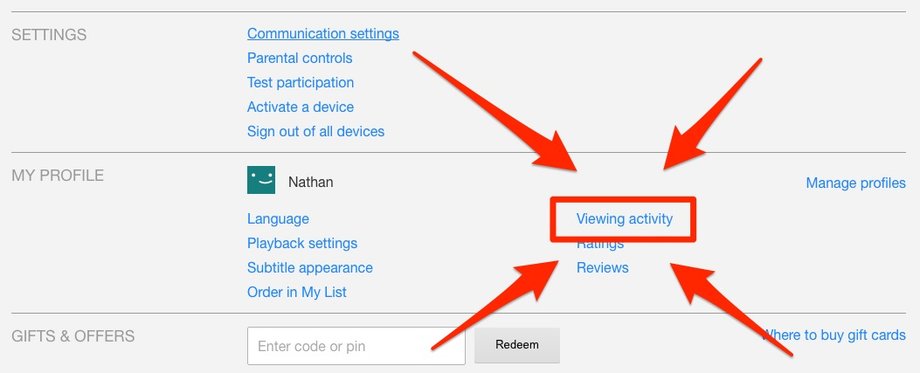Screen dimensions: 920x373
Task: Select Order in My List
Action: pyautogui.click(x=297, y=292)
